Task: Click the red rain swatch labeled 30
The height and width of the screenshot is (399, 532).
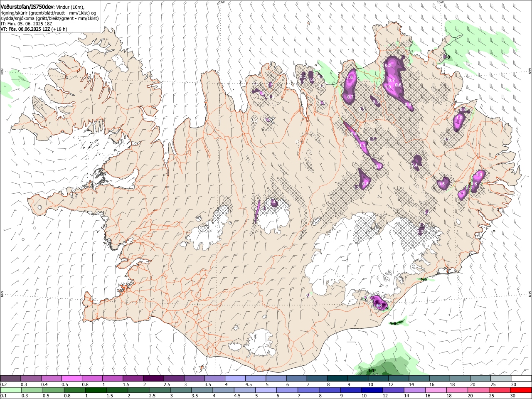Action: [521, 390]
